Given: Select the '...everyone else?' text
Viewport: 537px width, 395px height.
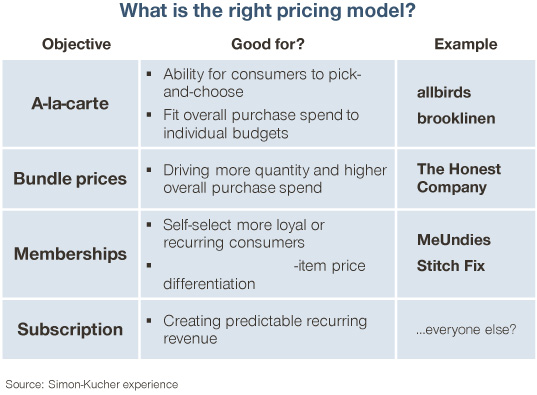Looking at the screenshot, I should [x=466, y=330].
